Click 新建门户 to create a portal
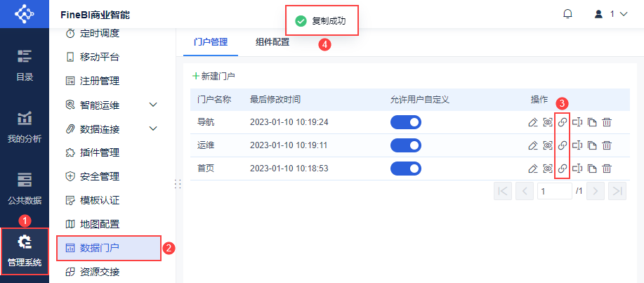644x283 pixels. (213, 75)
